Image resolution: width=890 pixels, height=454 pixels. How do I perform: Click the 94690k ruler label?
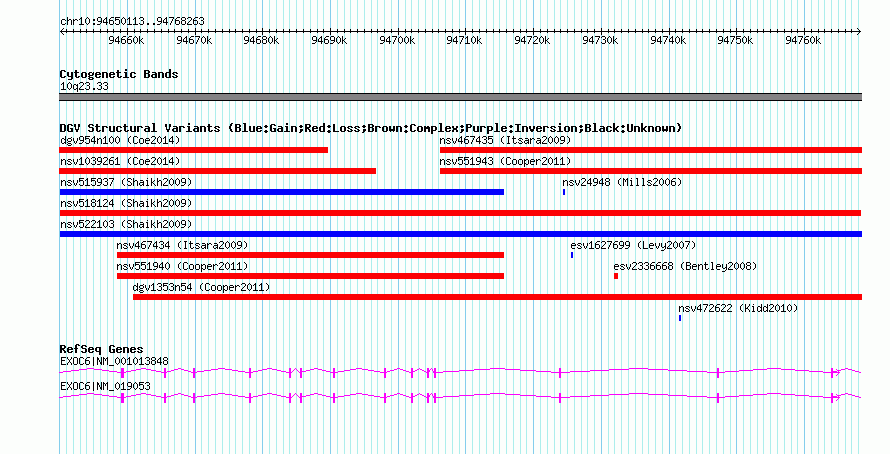click(329, 40)
